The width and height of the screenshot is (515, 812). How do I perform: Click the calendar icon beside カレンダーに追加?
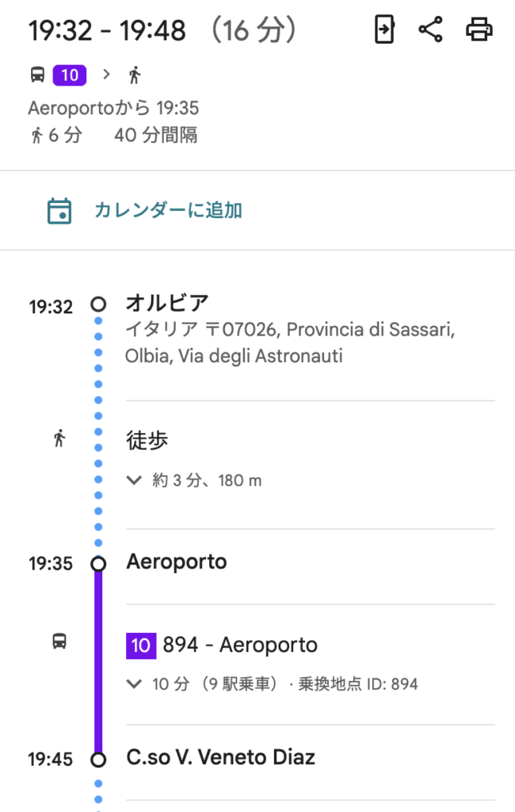tap(59, 211)
